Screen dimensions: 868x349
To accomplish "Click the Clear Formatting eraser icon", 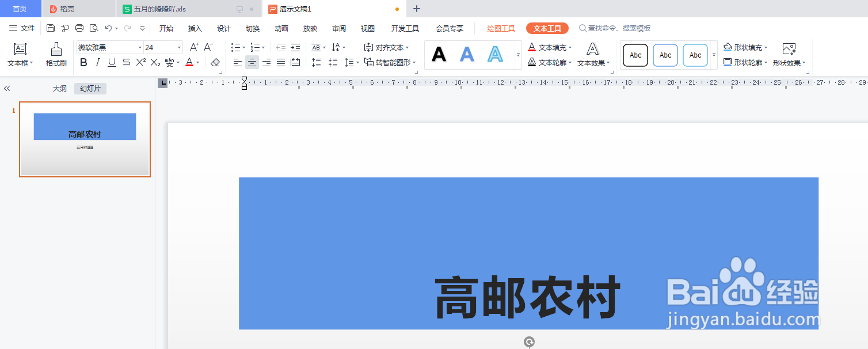I will click(x=214, y=62).
